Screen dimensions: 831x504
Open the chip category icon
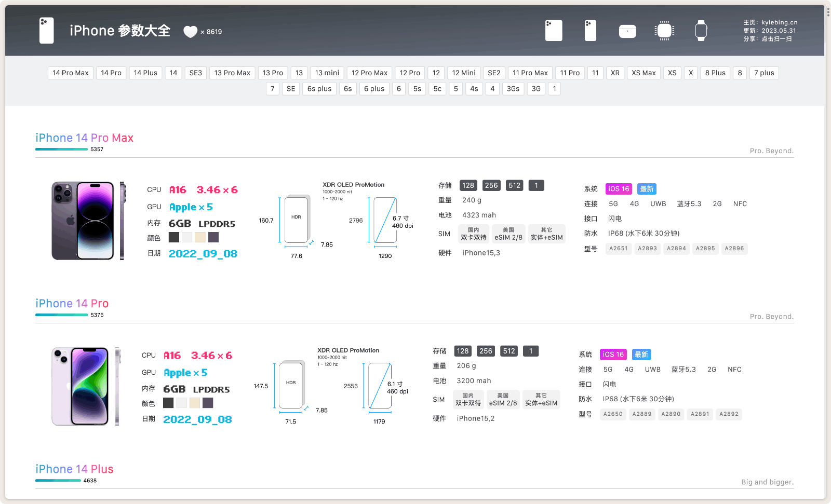(x=664, y=31)
